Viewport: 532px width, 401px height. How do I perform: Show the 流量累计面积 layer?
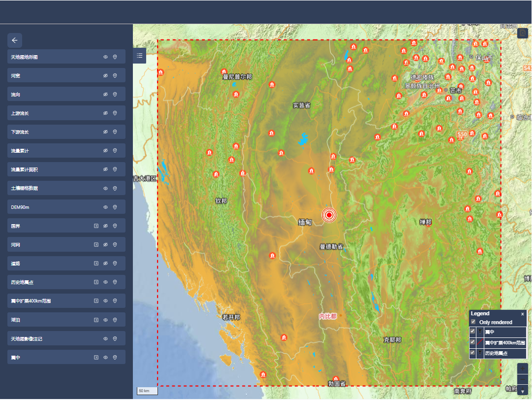click(105, 169)
